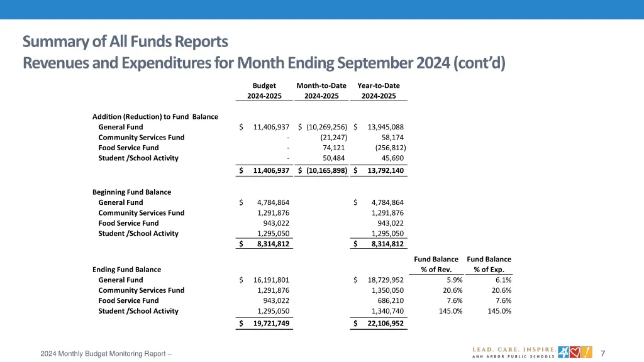
Task: Click the slide page number "7"
Action: pos(603,353)
